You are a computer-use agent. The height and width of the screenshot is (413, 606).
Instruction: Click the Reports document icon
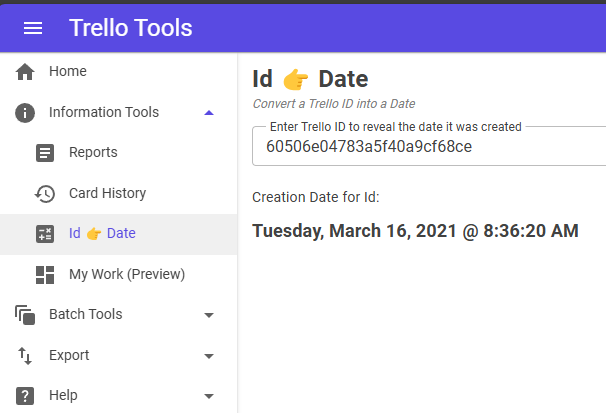[x=45, y=153]
